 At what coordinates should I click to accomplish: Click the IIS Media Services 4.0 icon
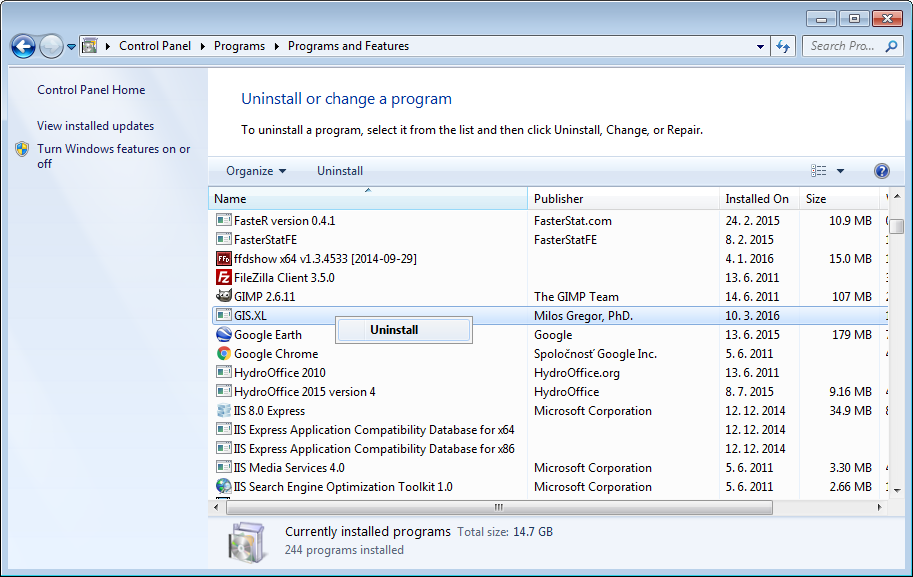(224, 467)
